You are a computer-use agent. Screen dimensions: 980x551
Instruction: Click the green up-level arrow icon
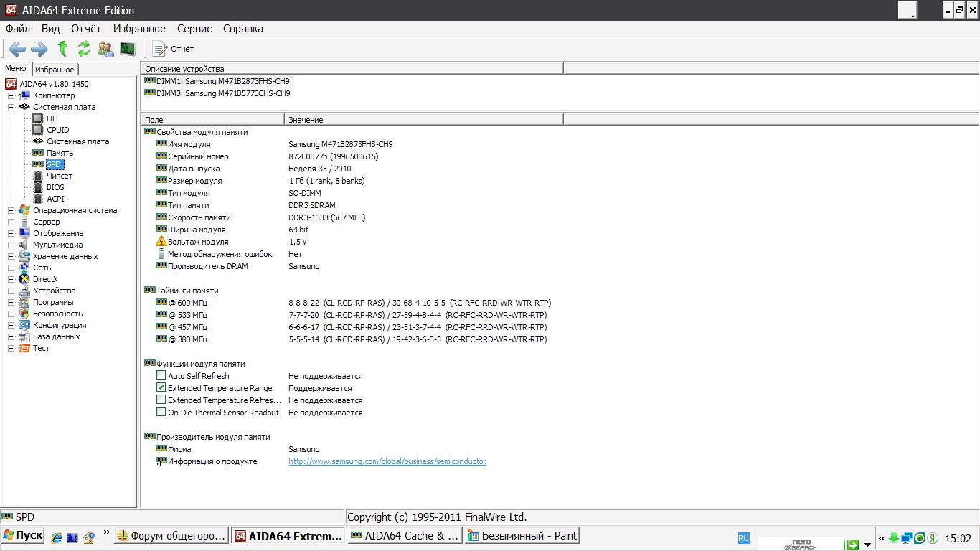(62, 49)
